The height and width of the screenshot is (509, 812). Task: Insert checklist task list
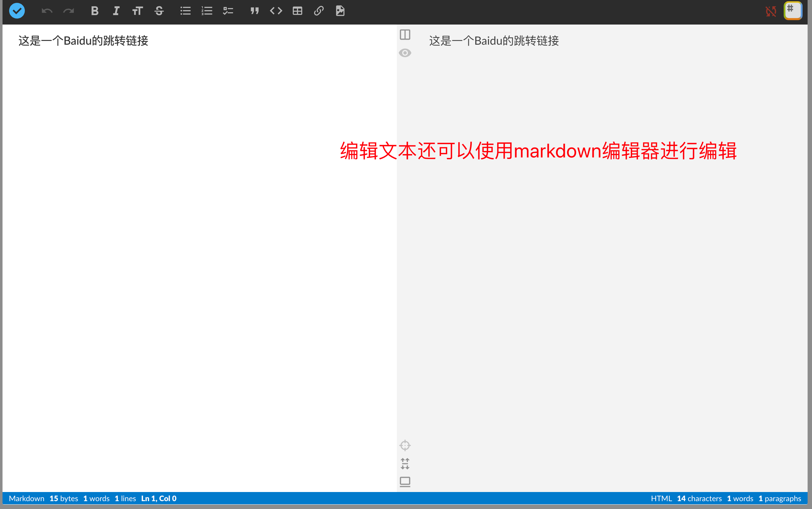[228, 11]
